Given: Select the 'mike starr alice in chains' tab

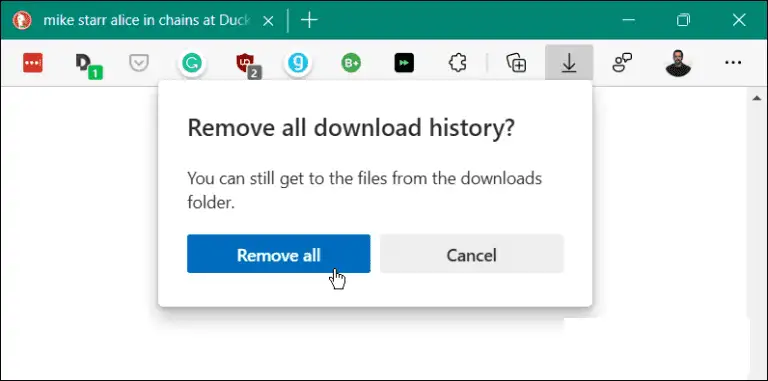Looking at the screenshot, I should coord(146,20).
